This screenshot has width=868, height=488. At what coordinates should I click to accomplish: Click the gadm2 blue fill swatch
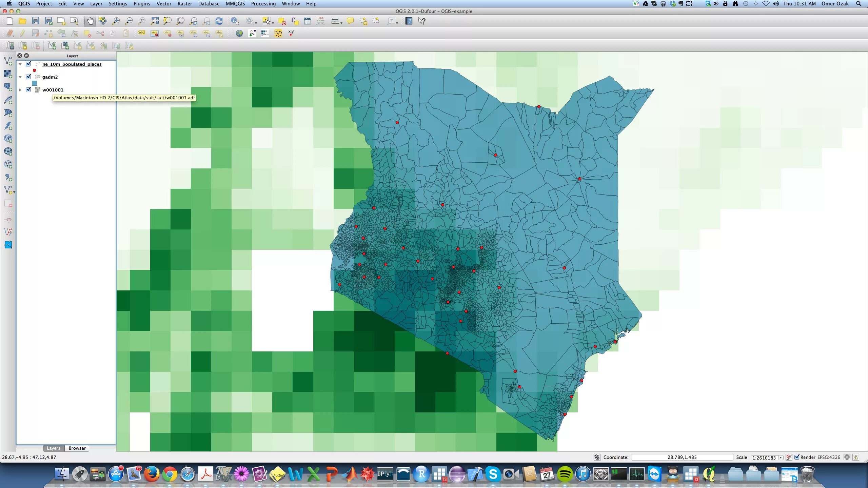(x=34, y=83)
